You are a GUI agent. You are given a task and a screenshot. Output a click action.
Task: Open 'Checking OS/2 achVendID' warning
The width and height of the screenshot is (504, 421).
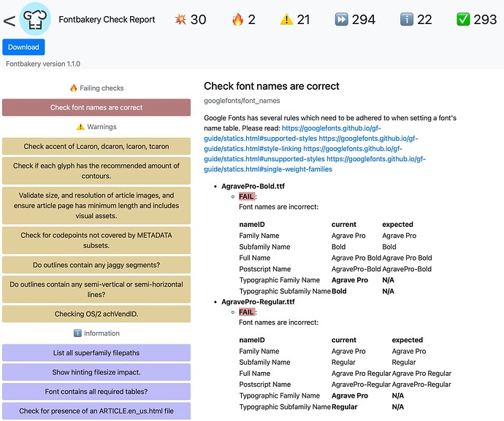(96, 314)
